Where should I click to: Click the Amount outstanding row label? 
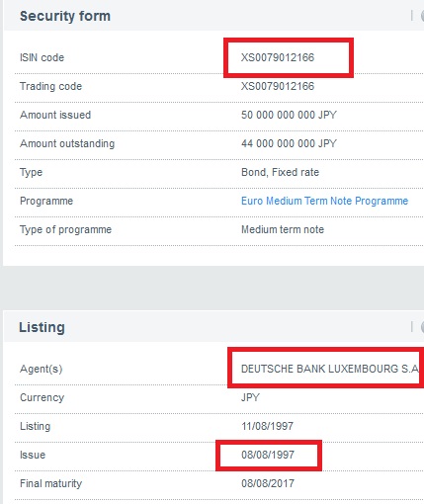pyautogui.click(x=67, y=143)
